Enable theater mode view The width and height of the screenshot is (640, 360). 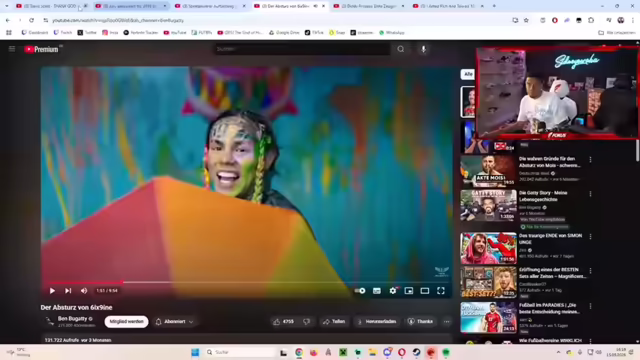[x=424, y=291]
